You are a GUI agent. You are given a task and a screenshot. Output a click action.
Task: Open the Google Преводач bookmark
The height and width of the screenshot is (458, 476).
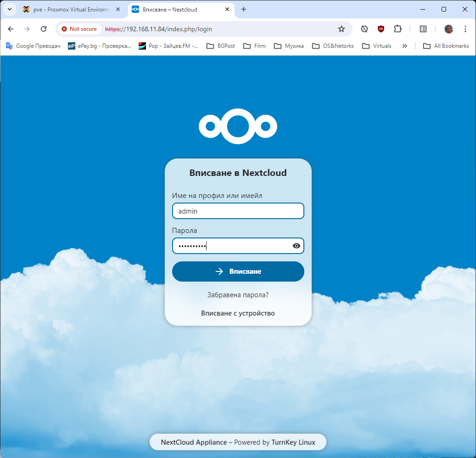pyautogui.click(x=33, y=46)
